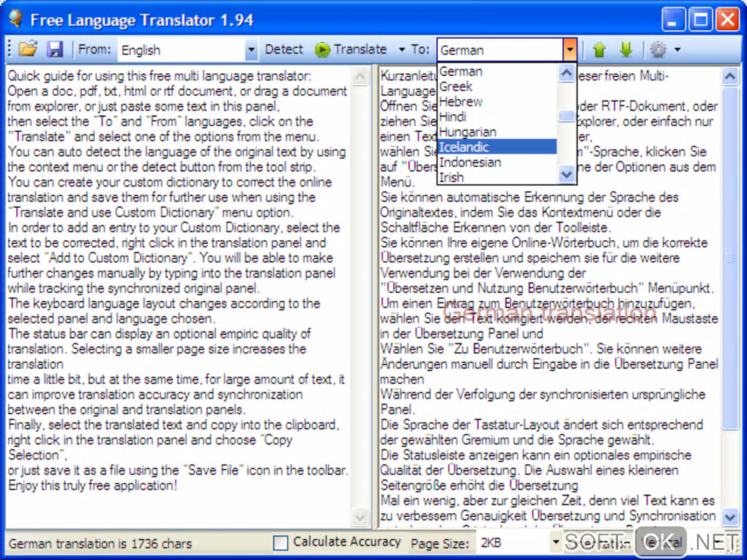Enable the Calculate Accuracy checkbox
Image resolution: width=747 pixels, height=560 pixels.
[x=280, y=542]
